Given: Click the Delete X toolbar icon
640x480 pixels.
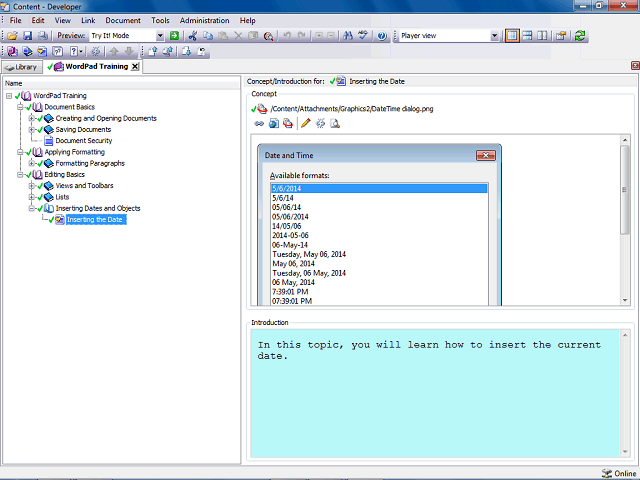Looking at the screenshot, I should 238,36.
